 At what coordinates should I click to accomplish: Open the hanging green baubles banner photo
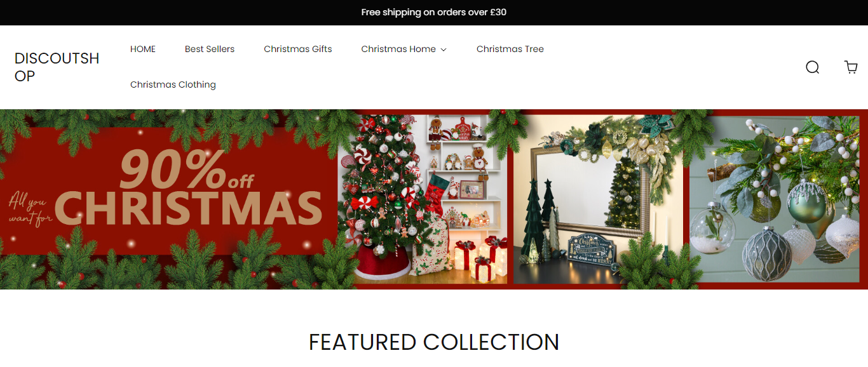775,199
